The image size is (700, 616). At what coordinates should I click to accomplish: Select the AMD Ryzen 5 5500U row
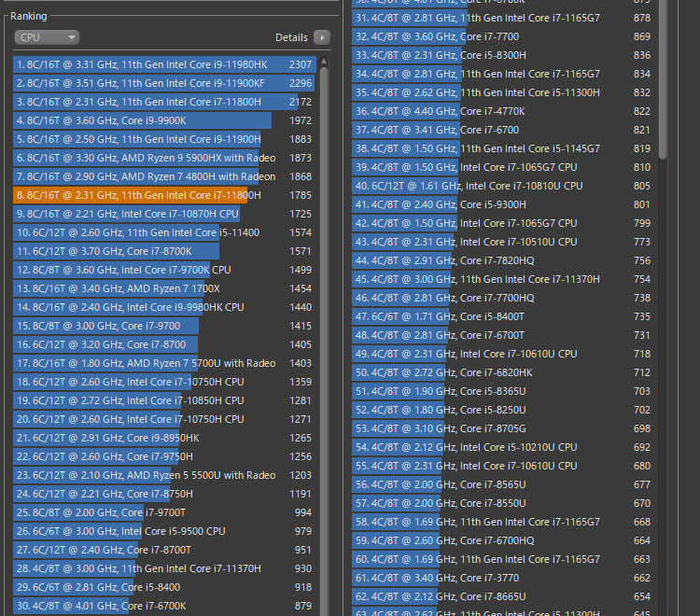click(x=164, y=475)
